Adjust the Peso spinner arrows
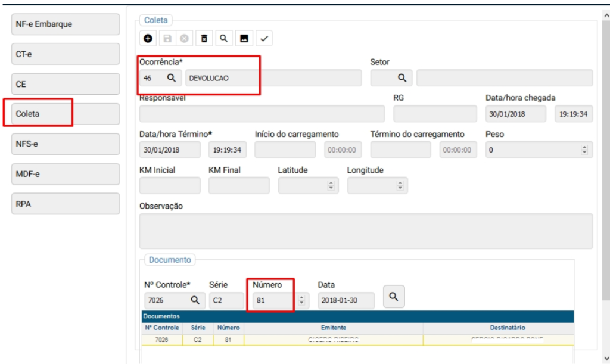 click(x=584, y=150)
